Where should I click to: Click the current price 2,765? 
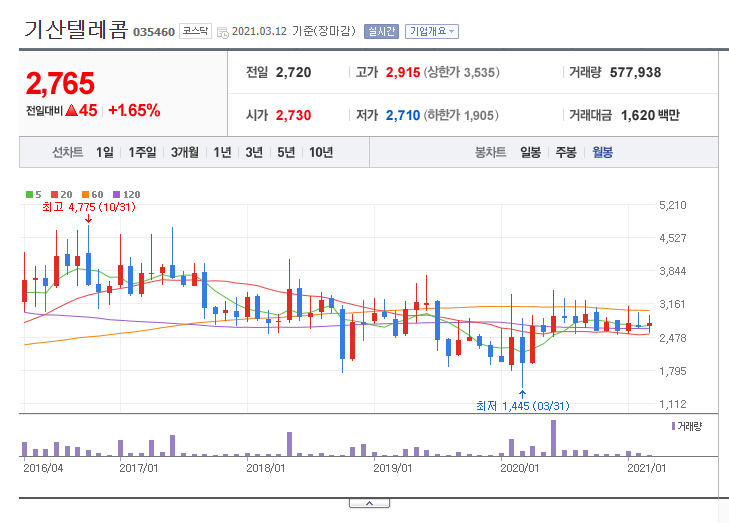click(x=60, y=83)
